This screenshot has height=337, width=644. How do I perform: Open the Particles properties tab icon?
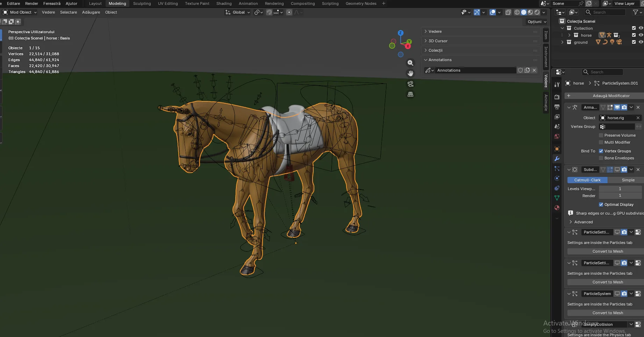click(x=557, y=168)
